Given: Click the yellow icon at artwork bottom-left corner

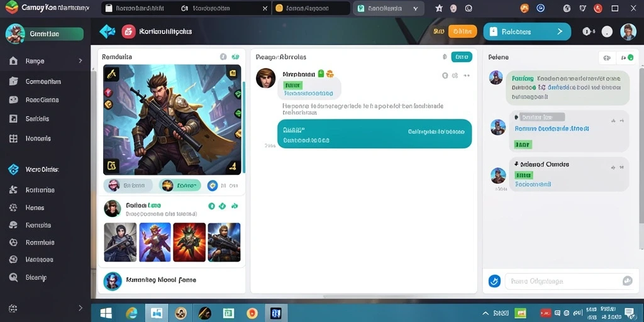Looking at the screenshot, I should [111, 165].
